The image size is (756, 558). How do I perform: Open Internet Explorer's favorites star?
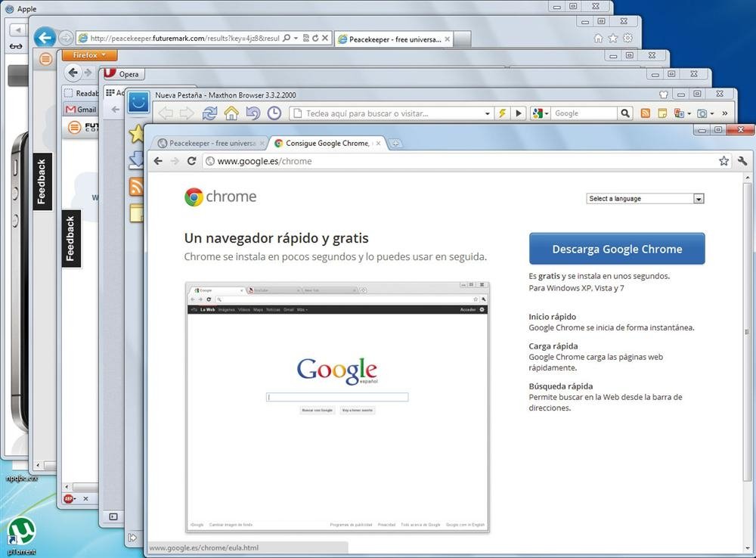pyautogui.click(x=613, y=38)
